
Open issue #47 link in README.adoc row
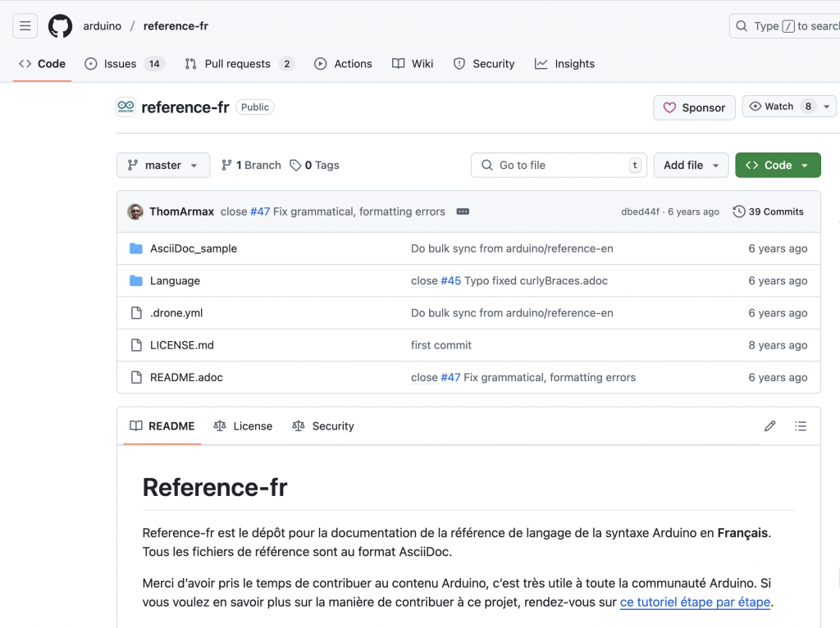450,377
